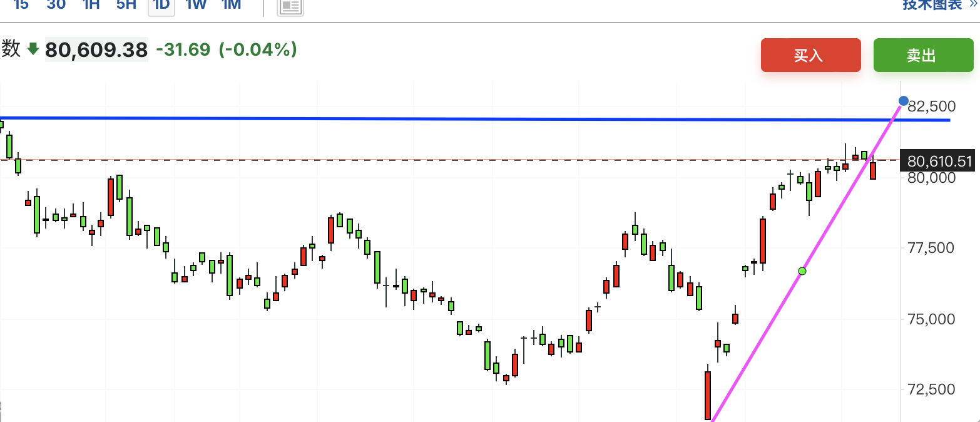Select the 5H timeframe
This screenshot has height=422, width=980.
(126, 5)
